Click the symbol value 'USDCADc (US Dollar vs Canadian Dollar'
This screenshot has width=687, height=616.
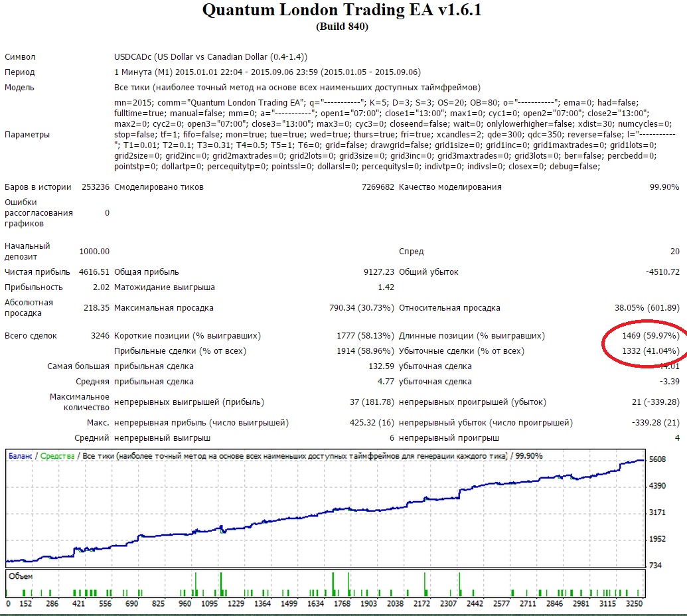coord(191,57)
